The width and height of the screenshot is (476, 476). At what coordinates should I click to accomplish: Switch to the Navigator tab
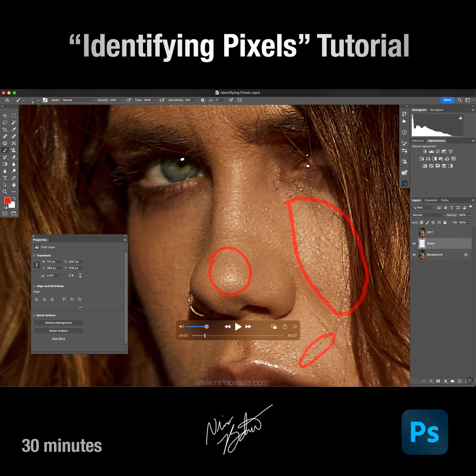coord(436,110)
